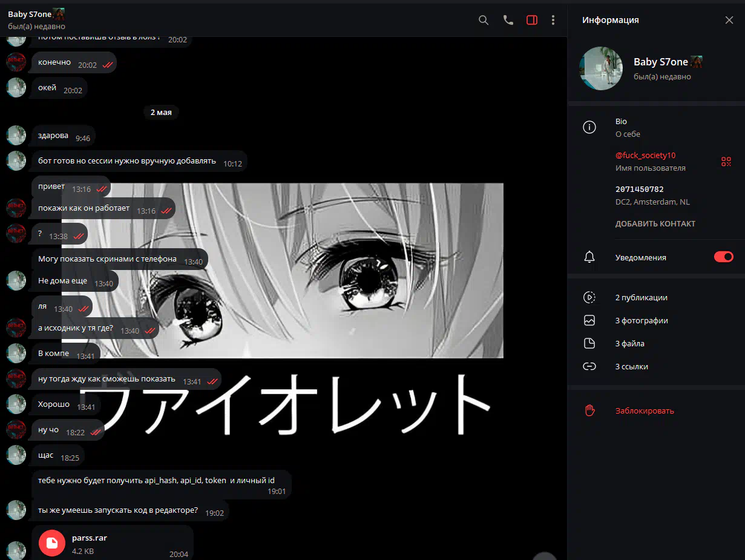
Task: Open the profile photo in the Информация panel
Action: pyautogui.click(x=601, y=68)
